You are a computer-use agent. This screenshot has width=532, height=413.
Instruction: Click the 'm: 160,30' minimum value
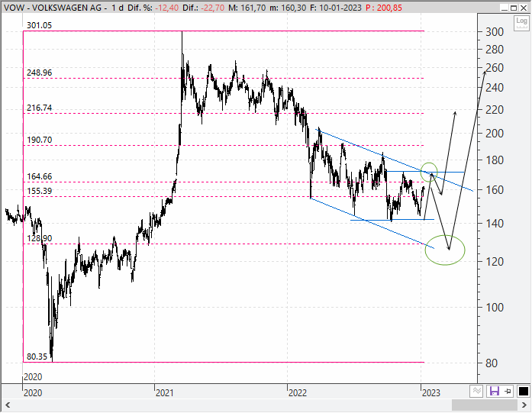[288, 8]
